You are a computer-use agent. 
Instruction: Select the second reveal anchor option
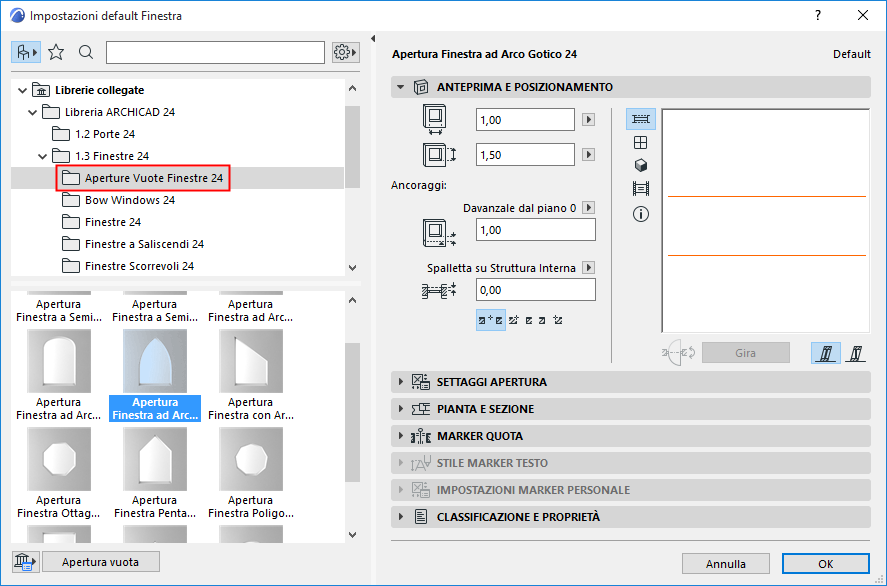click(x=514, y=320)
